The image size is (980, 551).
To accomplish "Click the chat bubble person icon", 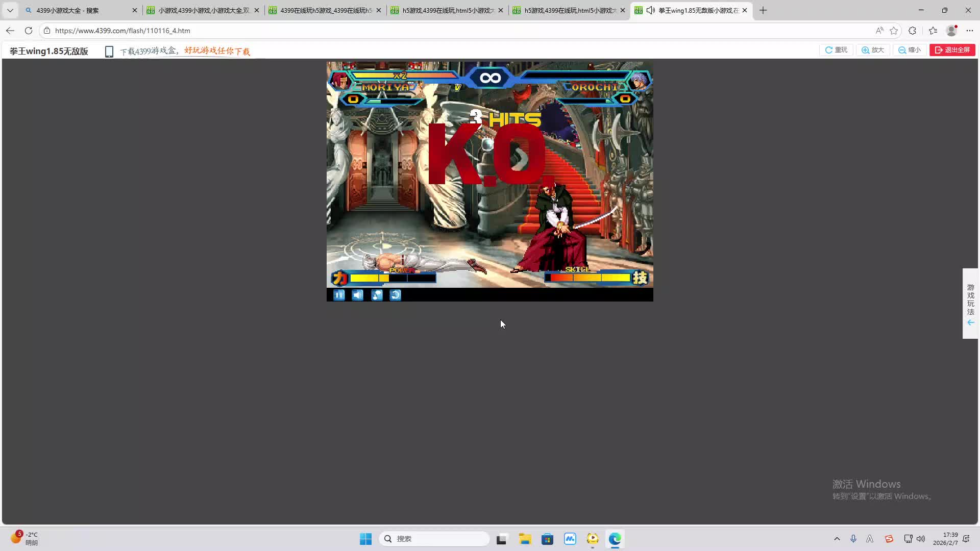I will coord(377,295).
